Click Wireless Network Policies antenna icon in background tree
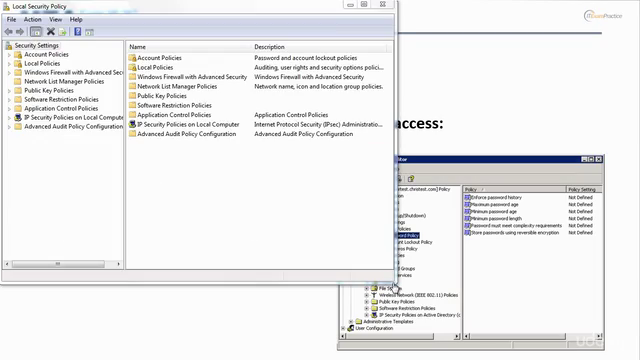 [374, 295]
